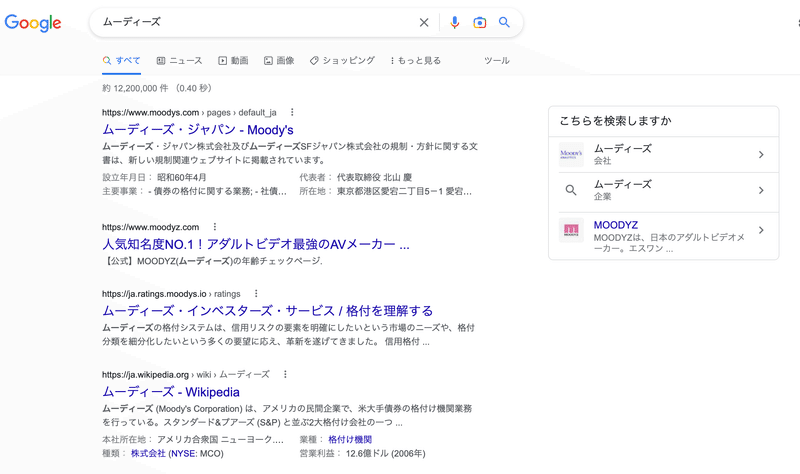Image resolution: width=800 pixels, height=474 pixels.
Task: Click the https://ja.ratings.moodys.io URL text
Action: point(154,294)
